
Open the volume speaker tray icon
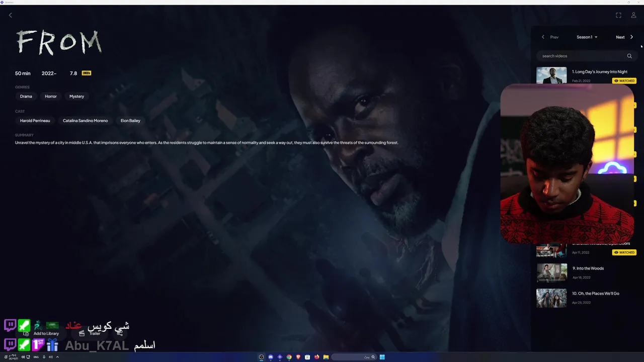tap(51, 357)
